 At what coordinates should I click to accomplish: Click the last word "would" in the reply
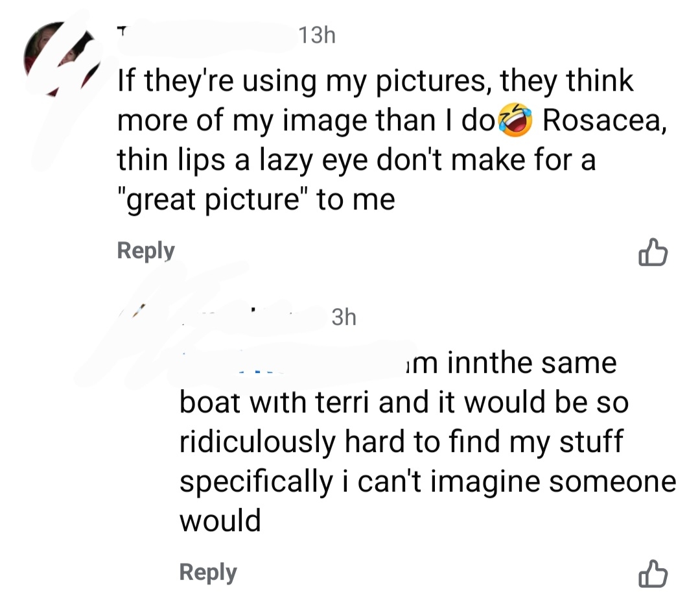pyautogui.click(x=220, y=520)
